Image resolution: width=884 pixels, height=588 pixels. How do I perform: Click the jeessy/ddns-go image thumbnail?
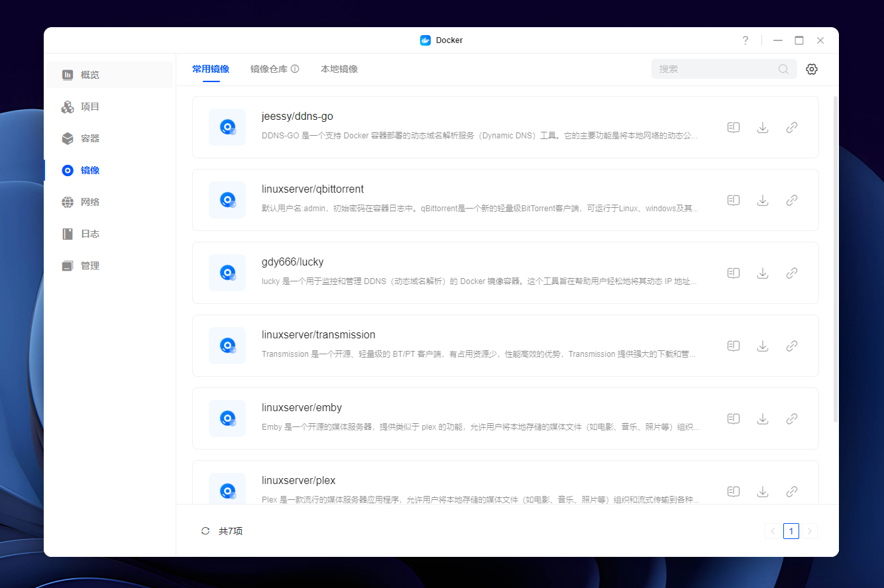[x=227, y=127]
